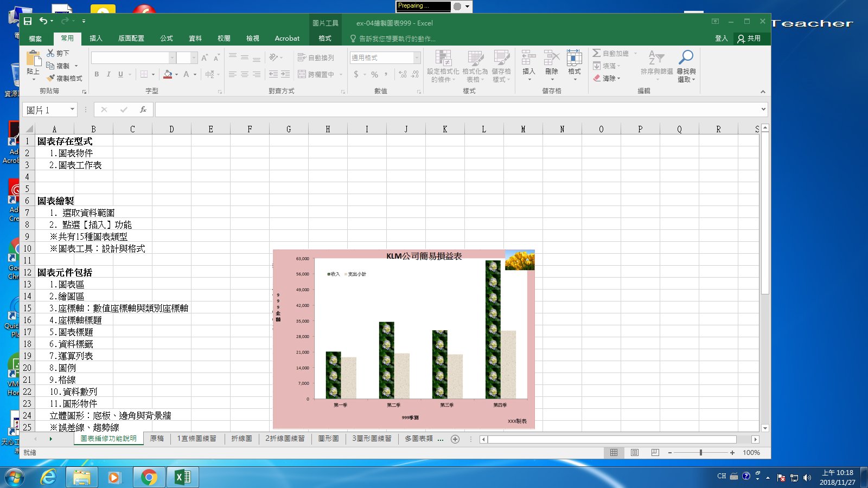Click the Paste clipboard icon
The height and width of the screenshot is (488, 868).
[33, 59]
